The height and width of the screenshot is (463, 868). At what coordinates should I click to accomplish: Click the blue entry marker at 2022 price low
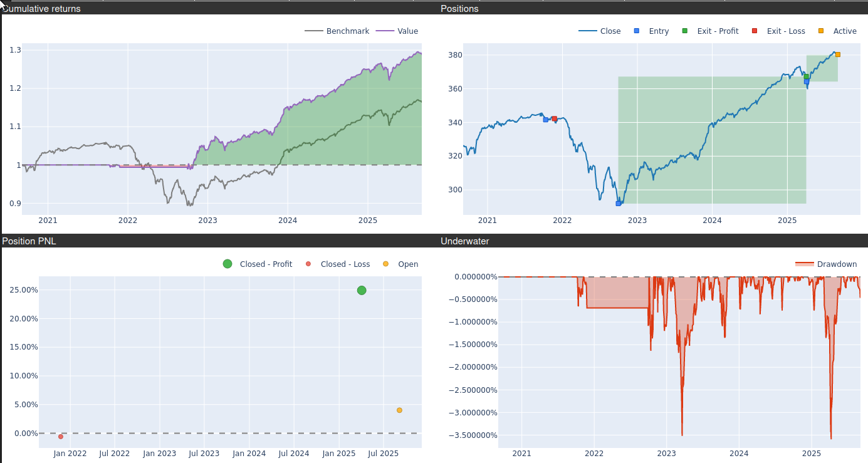tap(619, 204)
